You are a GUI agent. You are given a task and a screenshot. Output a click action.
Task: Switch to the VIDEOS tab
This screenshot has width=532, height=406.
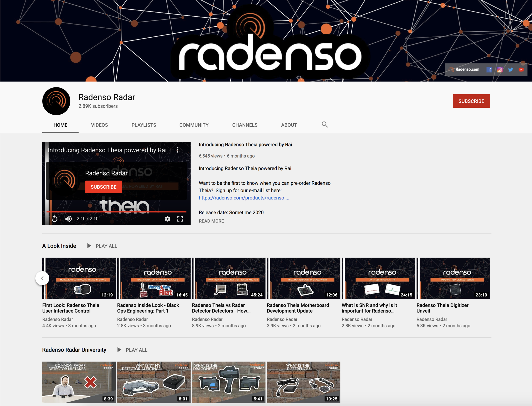click(x=100, y=125)
